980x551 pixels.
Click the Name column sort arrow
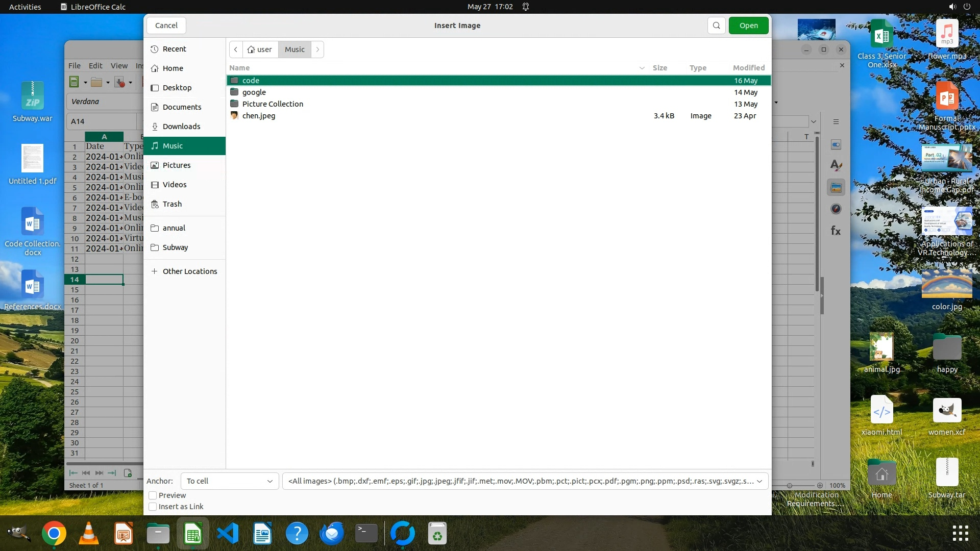642,68
